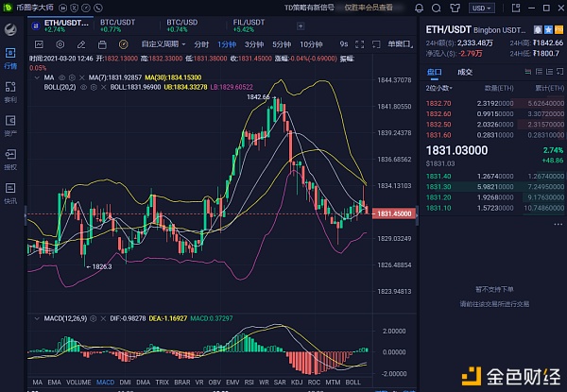Viewport: 567px width, 392px height.
Task: Open the skin theme shirt icon
Action: pos(455,8)
